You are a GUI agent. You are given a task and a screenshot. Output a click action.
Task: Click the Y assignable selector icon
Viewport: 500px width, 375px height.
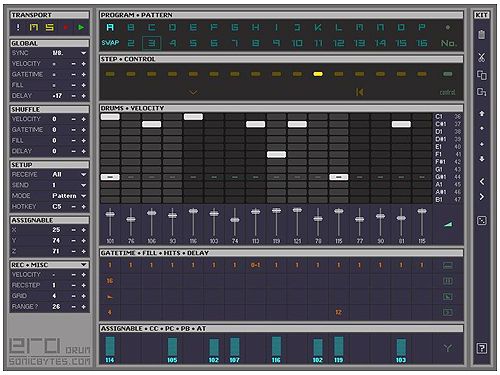(448, 348)
